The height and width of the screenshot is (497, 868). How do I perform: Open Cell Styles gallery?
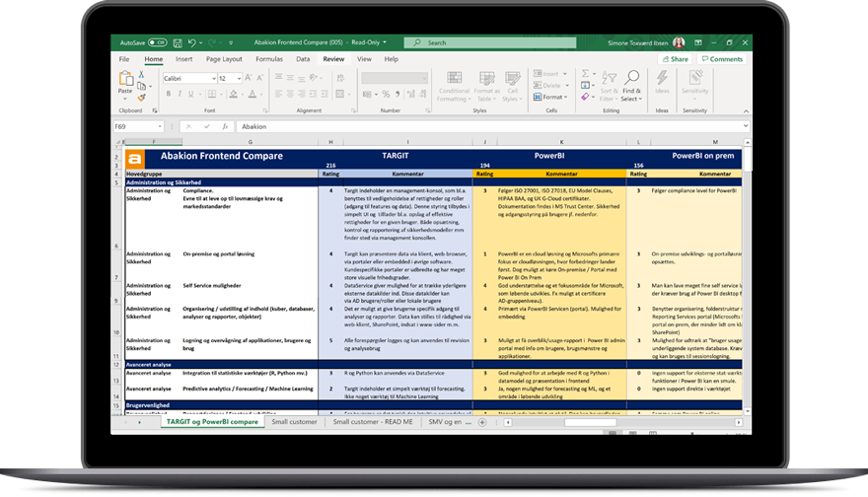click(x=513, y=87)
